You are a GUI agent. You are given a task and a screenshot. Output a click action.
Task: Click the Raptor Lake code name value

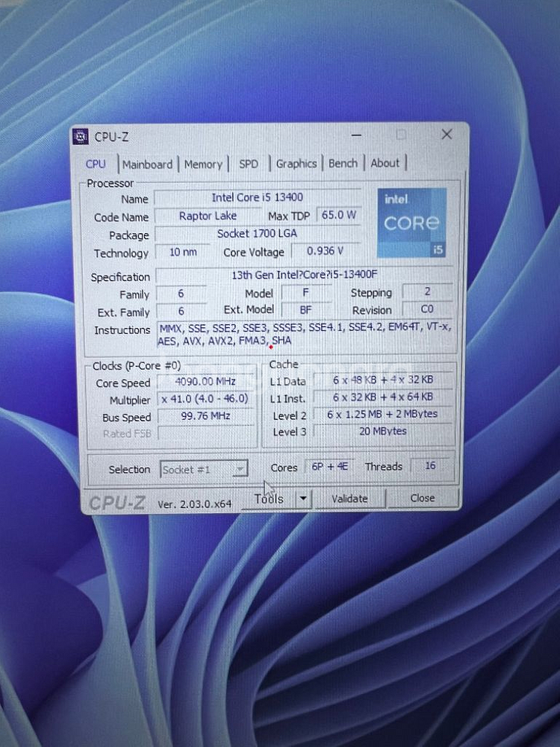pos(208,216)
